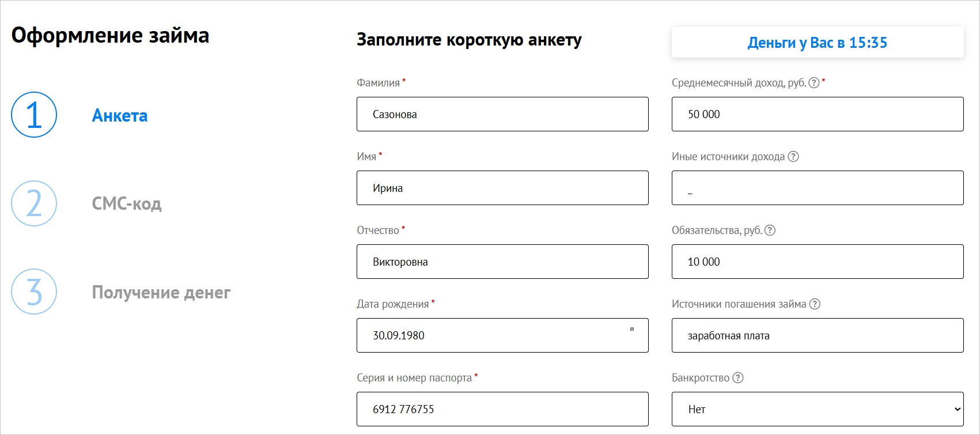Expand the Банкротство dropdown
This screenshot has height=435, width=980.
[818, 409]
